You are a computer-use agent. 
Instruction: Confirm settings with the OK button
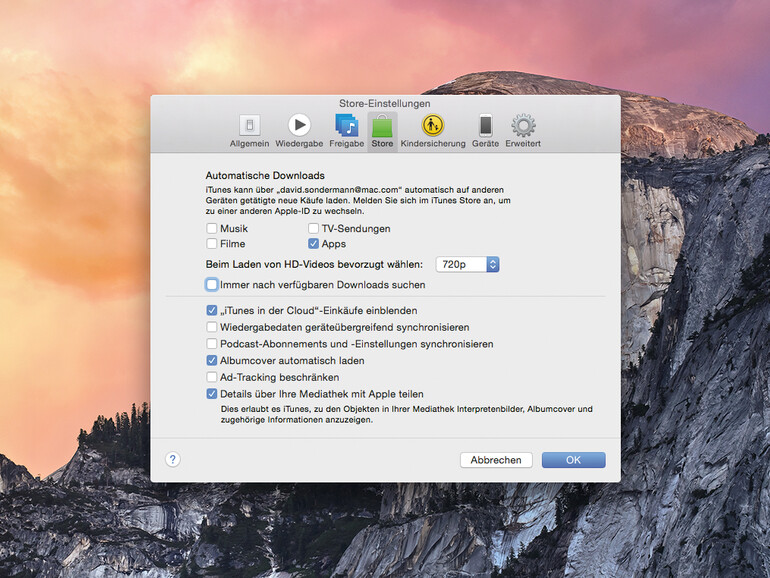(x=573, y=460)
